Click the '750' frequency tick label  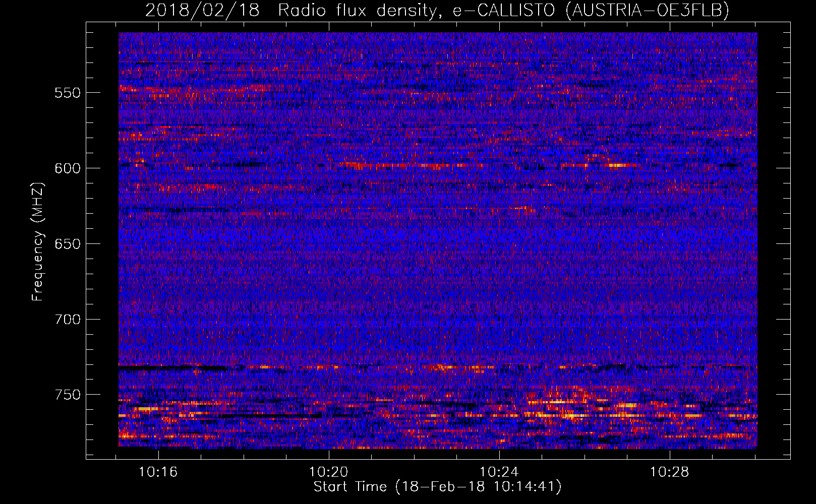point(68,395)
